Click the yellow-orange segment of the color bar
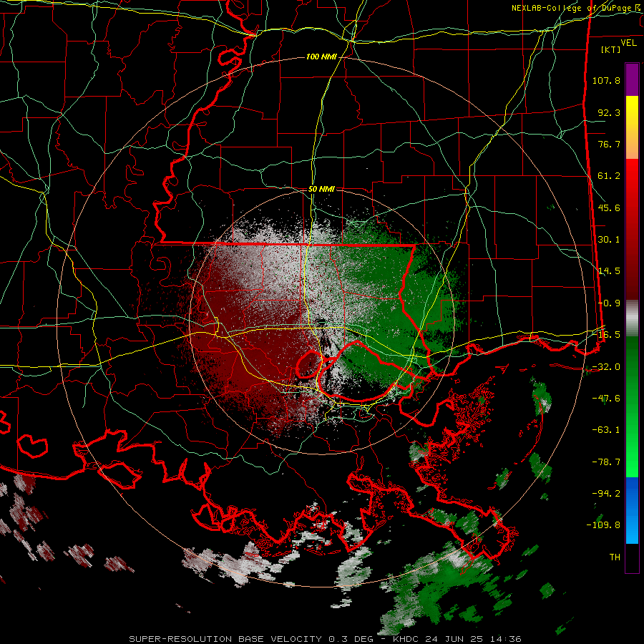The width and height of the screenshot is (644, 644). tap(632, 127)
